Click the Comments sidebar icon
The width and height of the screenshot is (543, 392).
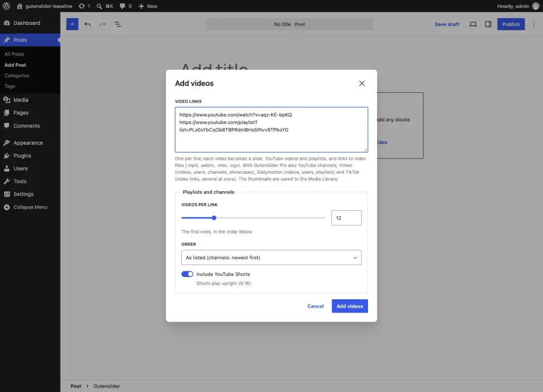(x=6, y=126)
